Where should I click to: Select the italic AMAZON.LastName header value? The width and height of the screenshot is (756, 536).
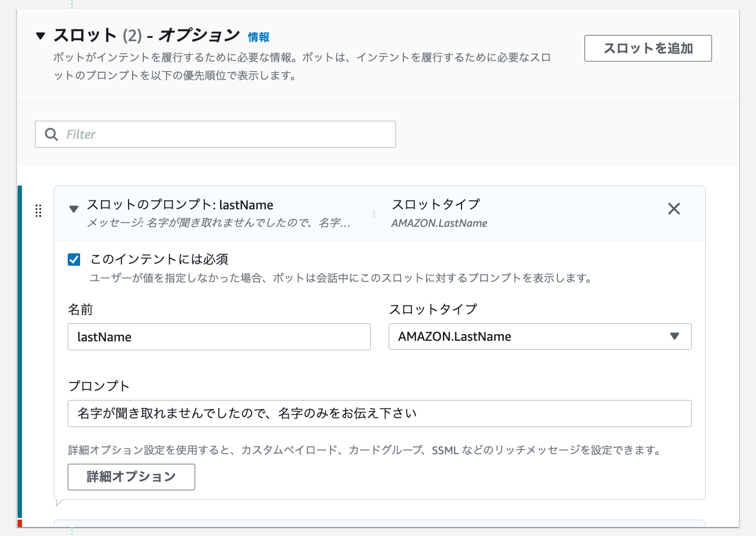click(439, 223)
